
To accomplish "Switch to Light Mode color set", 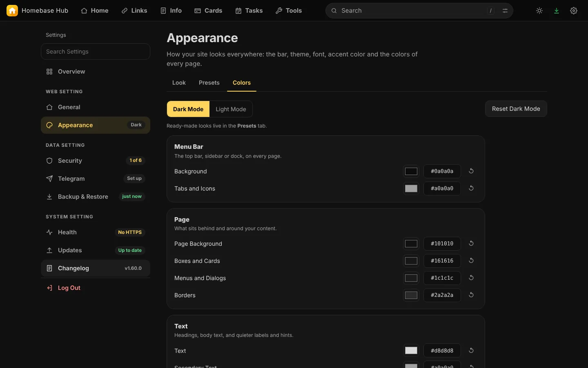I will click(x=231, y=109).
